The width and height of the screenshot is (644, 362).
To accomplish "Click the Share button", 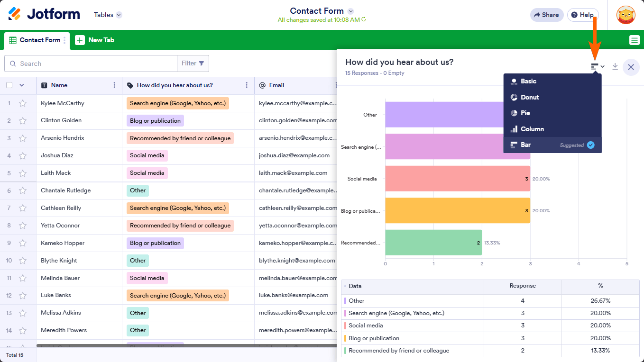I will coord(546,15).
